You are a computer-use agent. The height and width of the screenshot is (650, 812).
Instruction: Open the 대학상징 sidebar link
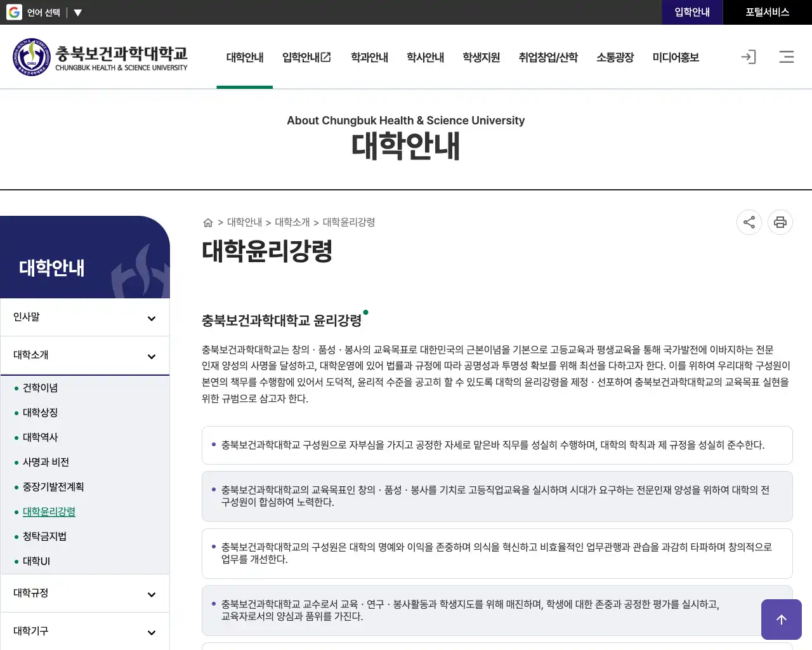click(x=40, y=413)
